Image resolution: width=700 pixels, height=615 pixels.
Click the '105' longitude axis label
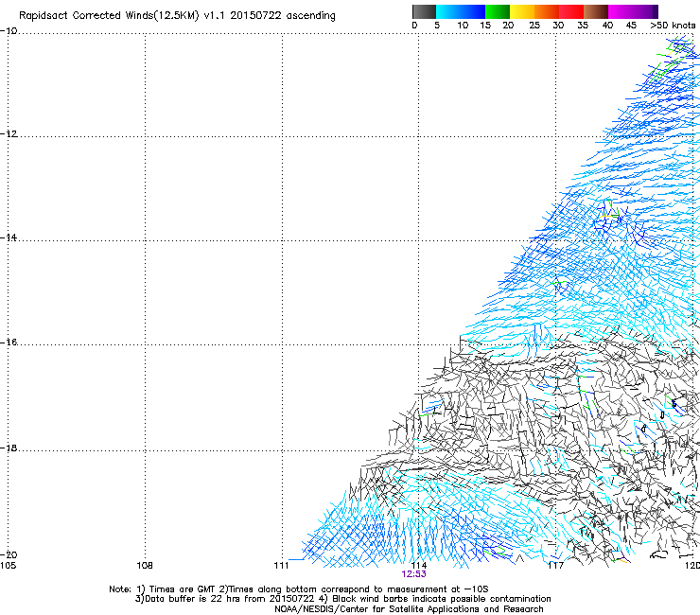click(8, 566)
